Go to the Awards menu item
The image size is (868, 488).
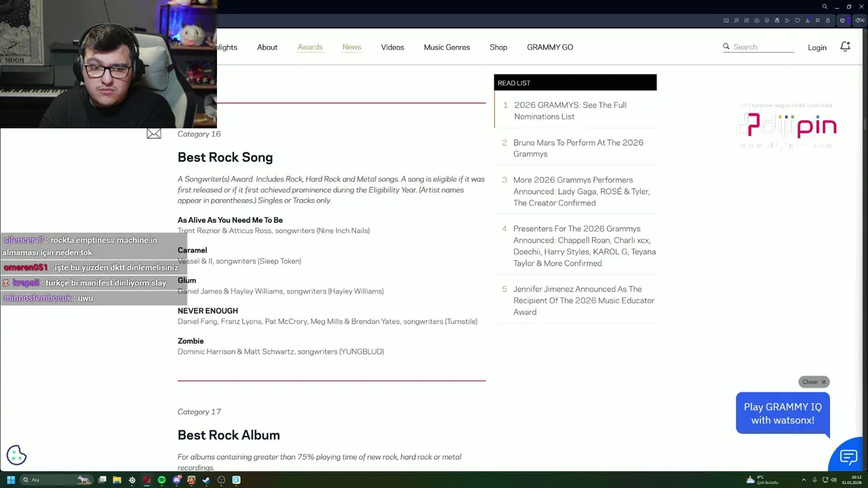tap(310, 47)
